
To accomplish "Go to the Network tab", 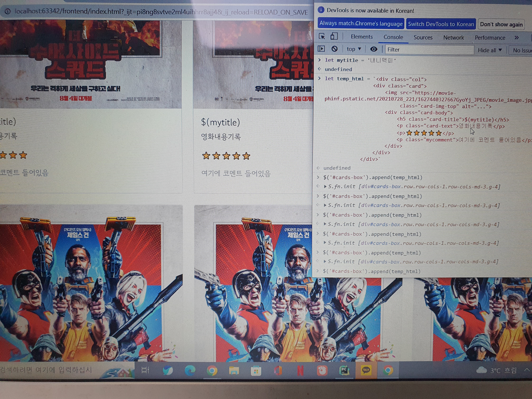I will (x=453, y=37).
